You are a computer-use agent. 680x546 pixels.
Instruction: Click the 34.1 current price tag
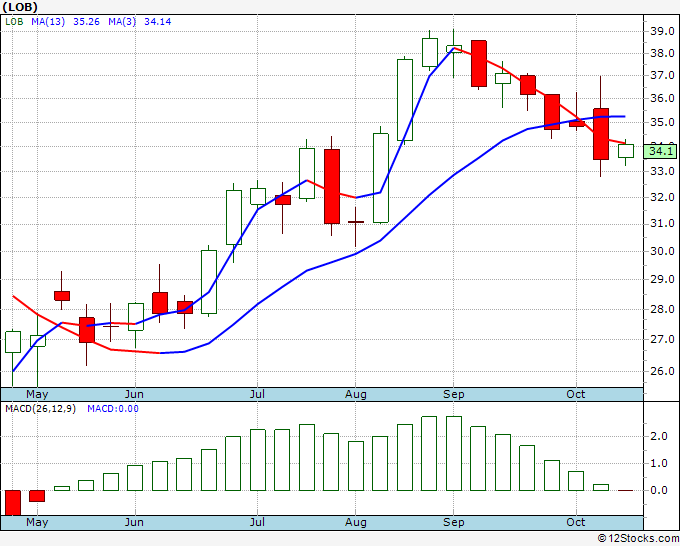(660, 151)
